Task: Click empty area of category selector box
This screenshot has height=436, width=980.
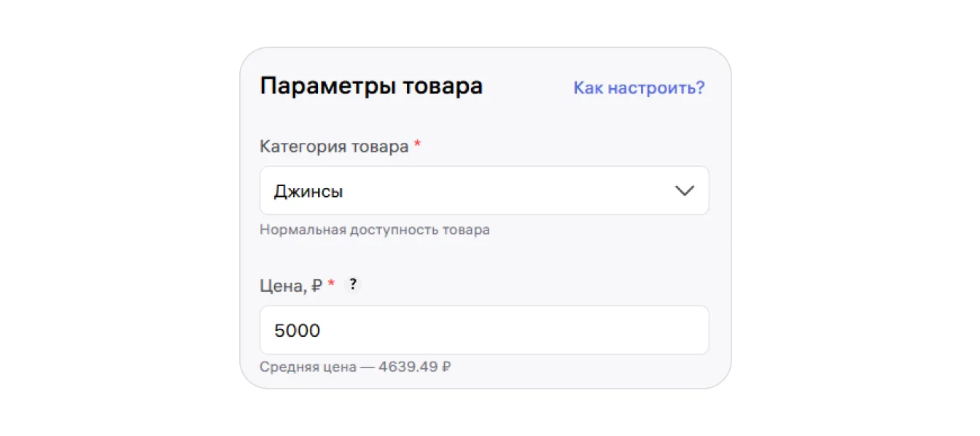Action: pos(503,191)
